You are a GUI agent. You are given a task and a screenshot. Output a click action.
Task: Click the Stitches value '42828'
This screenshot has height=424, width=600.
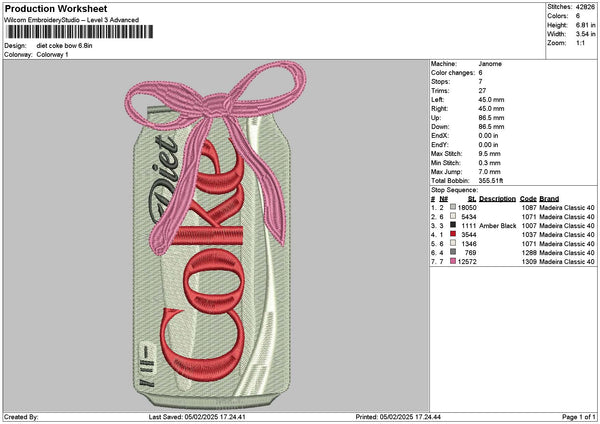pyautogui.click(x=585, y=7)
